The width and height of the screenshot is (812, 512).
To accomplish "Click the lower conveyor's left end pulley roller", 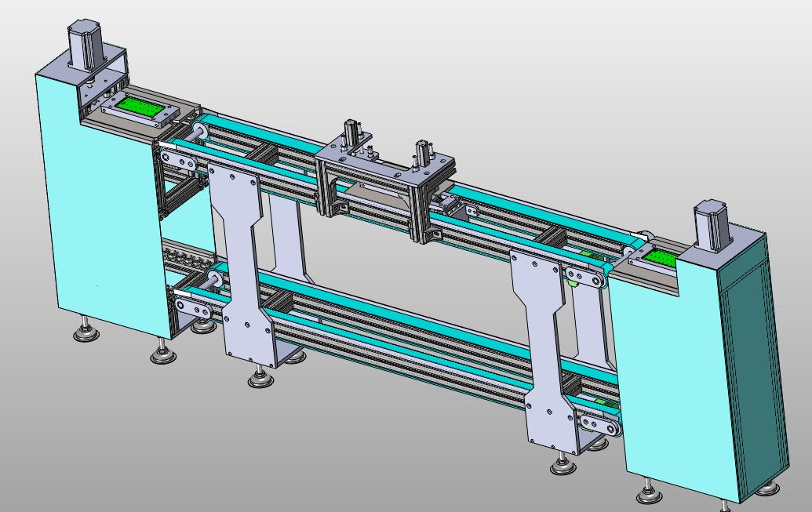I will click(x=214, y=280).
